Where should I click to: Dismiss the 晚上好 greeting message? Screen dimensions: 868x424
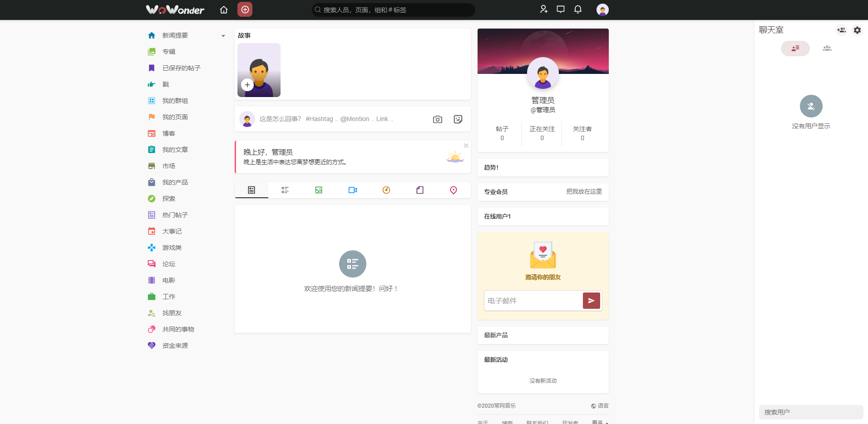(x=466, y=146)
